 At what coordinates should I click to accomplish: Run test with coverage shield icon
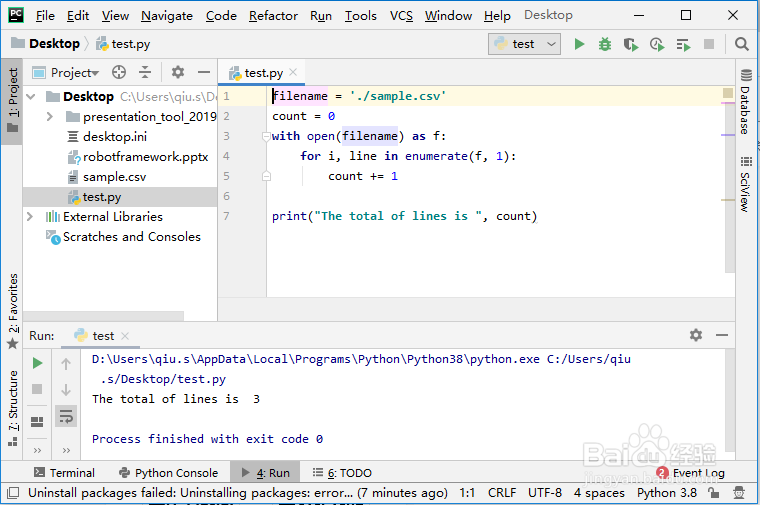click(631, 44)
